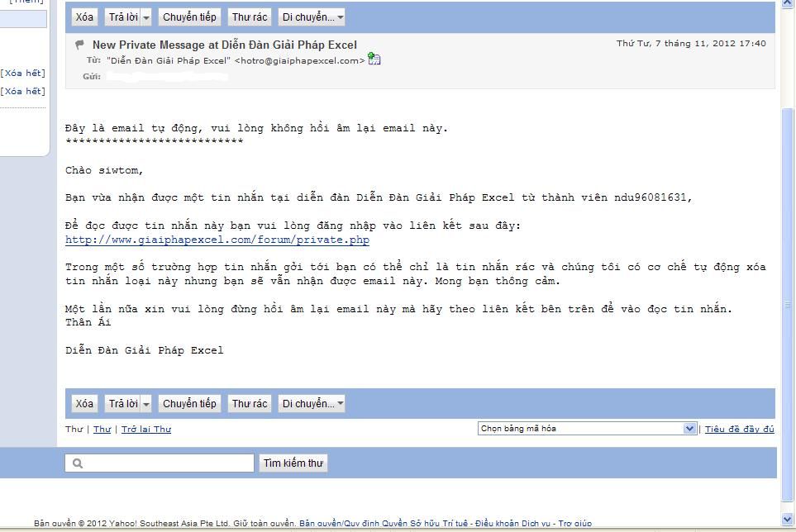Screen dimensions: 796x532
Task: Click the signature Diễn Đàn Giải Pháp Excel
Action: point(144,350)
